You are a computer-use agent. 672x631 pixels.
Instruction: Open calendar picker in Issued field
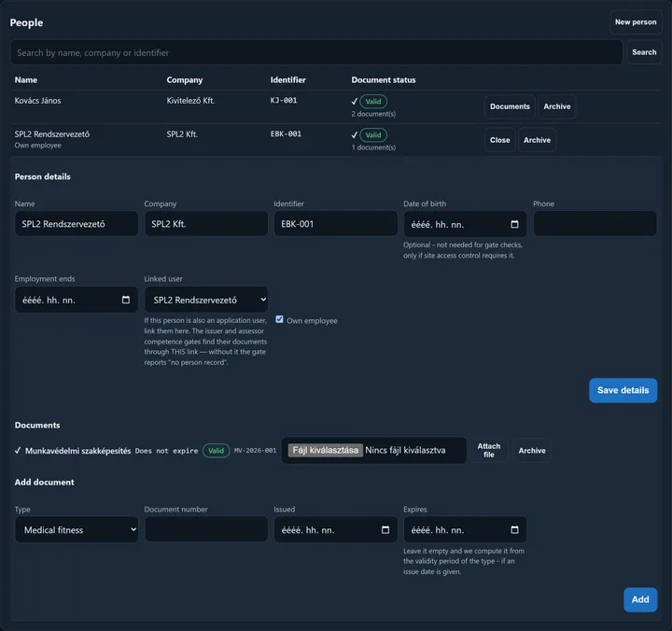tap(385, 530)
